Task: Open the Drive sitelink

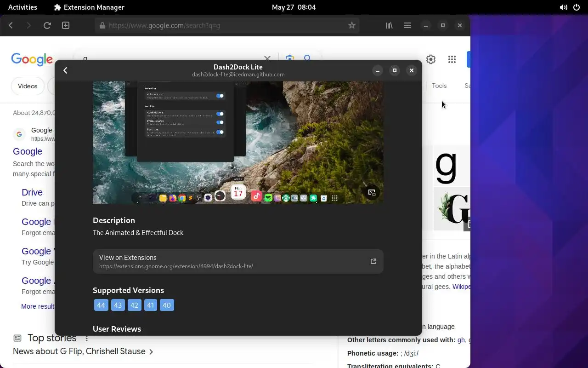Action: (x=32, y=192)
